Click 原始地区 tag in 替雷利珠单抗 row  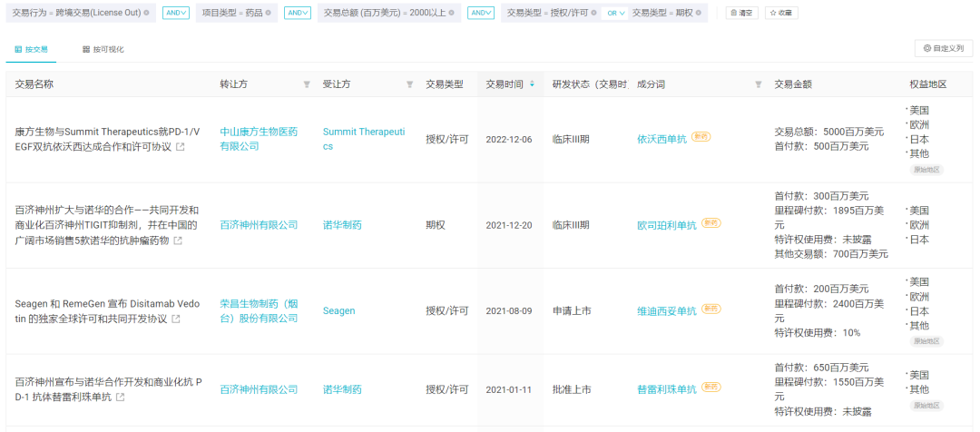point(926,405)
